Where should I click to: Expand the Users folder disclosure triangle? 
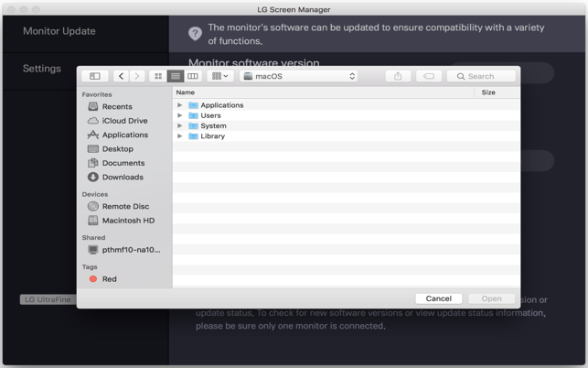[179, 115]
